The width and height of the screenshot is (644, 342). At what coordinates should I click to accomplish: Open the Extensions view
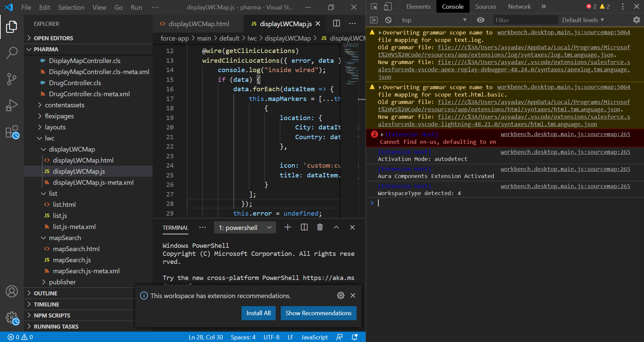tap(12, 131)
